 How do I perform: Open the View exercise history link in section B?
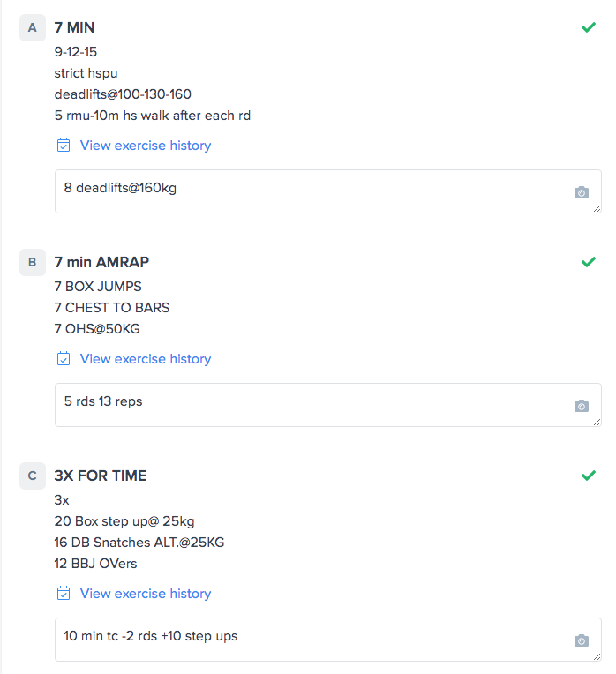click(146, 359)
